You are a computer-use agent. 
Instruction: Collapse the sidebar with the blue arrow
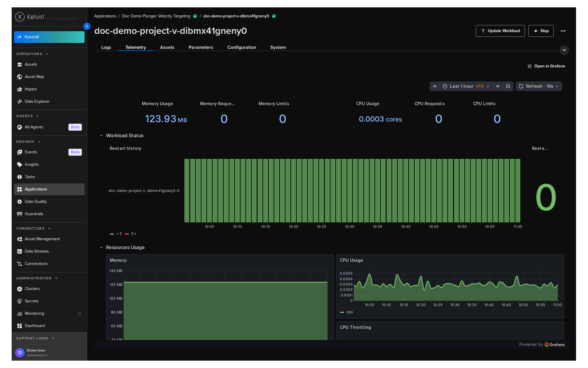click(87, 26)
